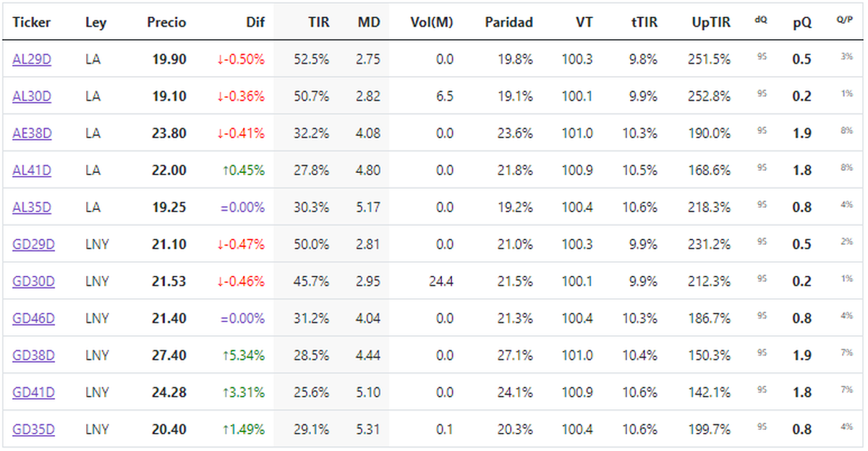This screenshot has height=451, width=868.
Task: Select the GD46D bond link
Action: pyautogui.click(x=33, y=318)
